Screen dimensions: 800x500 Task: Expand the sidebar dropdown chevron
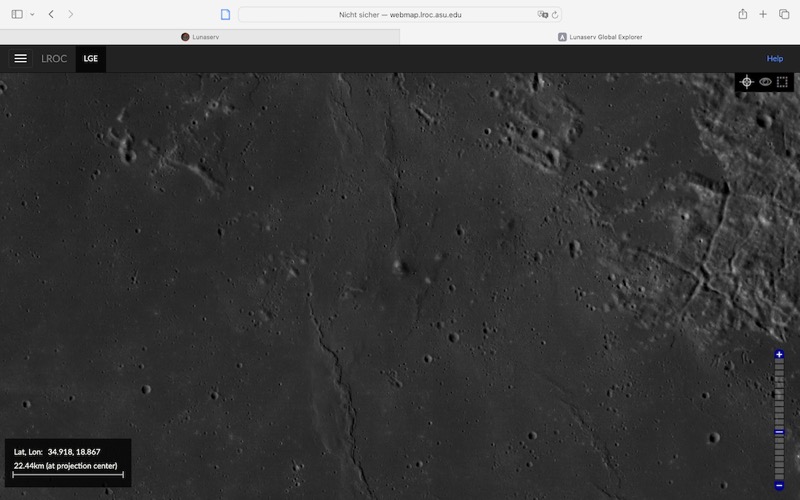coord(32,14)
